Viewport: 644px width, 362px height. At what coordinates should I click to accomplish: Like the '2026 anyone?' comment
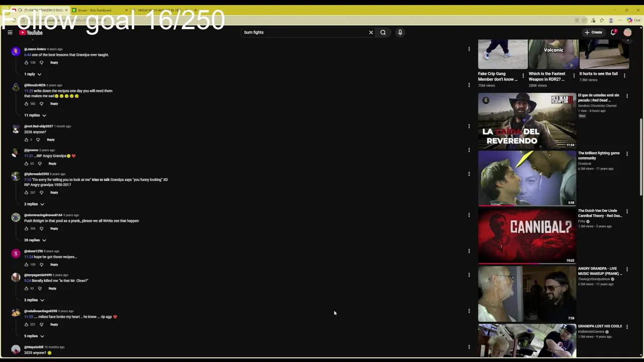(x=26, y=140)
